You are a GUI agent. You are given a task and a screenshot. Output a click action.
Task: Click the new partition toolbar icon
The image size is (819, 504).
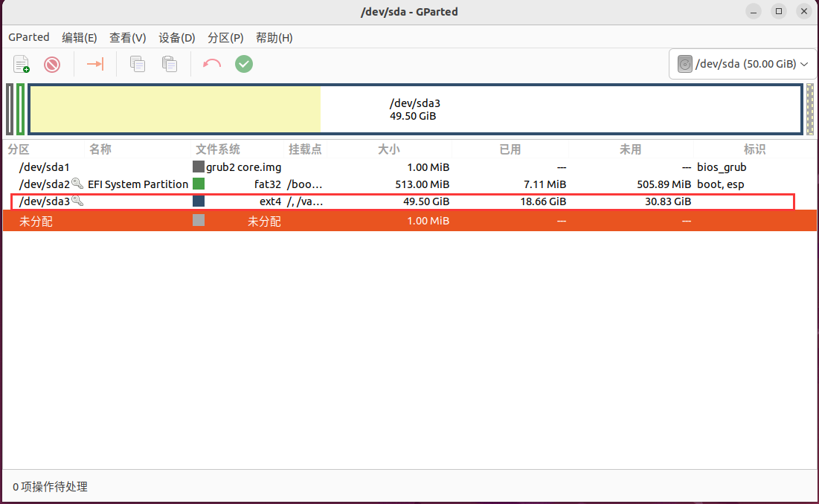coord(21,64)
